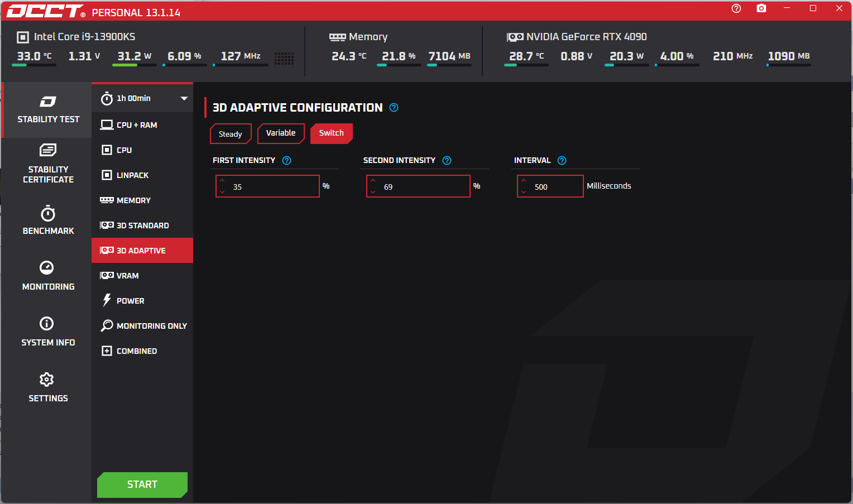Click the CPU chip icon beside Intel Core

pyautogui.click(x=23, y=37)
